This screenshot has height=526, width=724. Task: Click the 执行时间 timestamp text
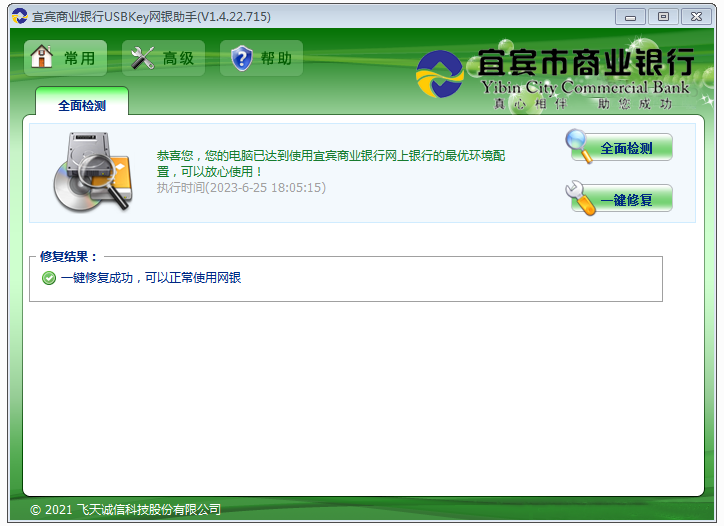click(x=241, y=187)
